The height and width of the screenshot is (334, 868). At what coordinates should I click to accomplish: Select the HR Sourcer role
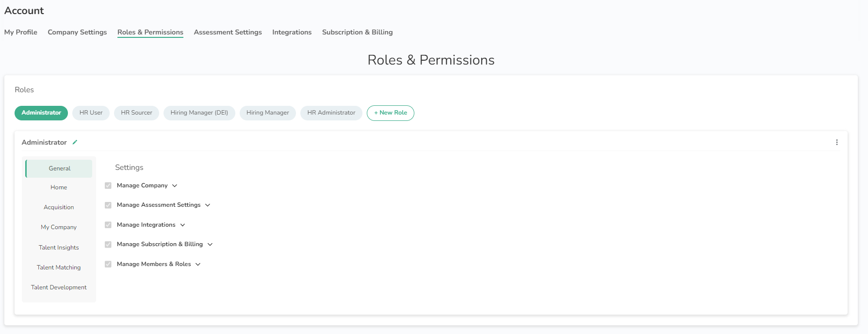136,113
